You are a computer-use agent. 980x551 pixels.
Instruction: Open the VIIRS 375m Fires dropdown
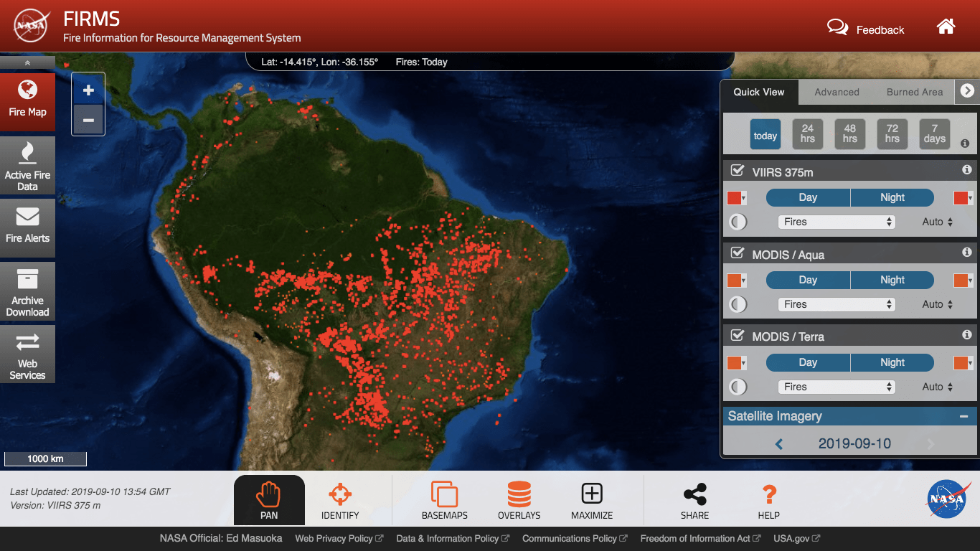[x=837, y=222]
